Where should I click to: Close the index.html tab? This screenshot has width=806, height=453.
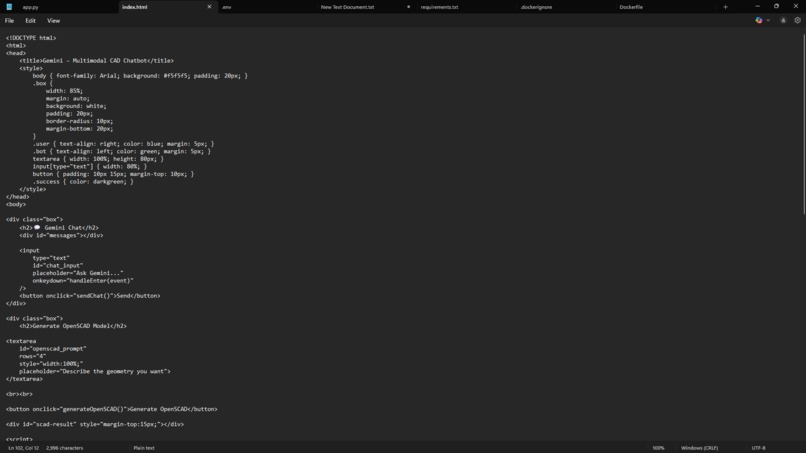[x=209, y=7]
